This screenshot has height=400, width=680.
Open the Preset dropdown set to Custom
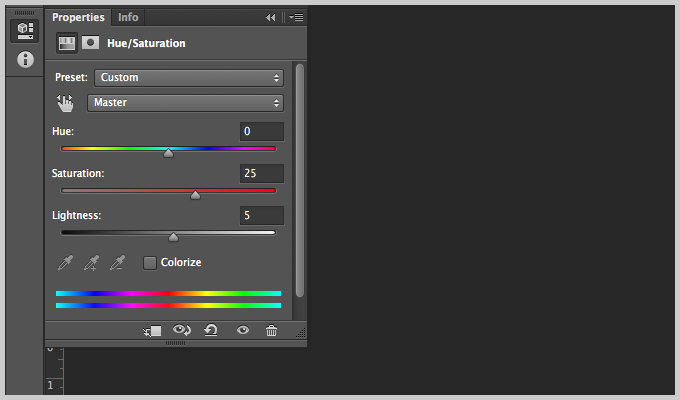[189, 78]
